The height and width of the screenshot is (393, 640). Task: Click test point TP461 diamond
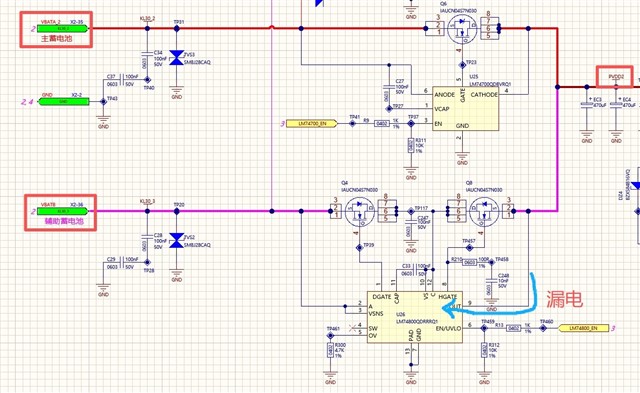[330, 335]
